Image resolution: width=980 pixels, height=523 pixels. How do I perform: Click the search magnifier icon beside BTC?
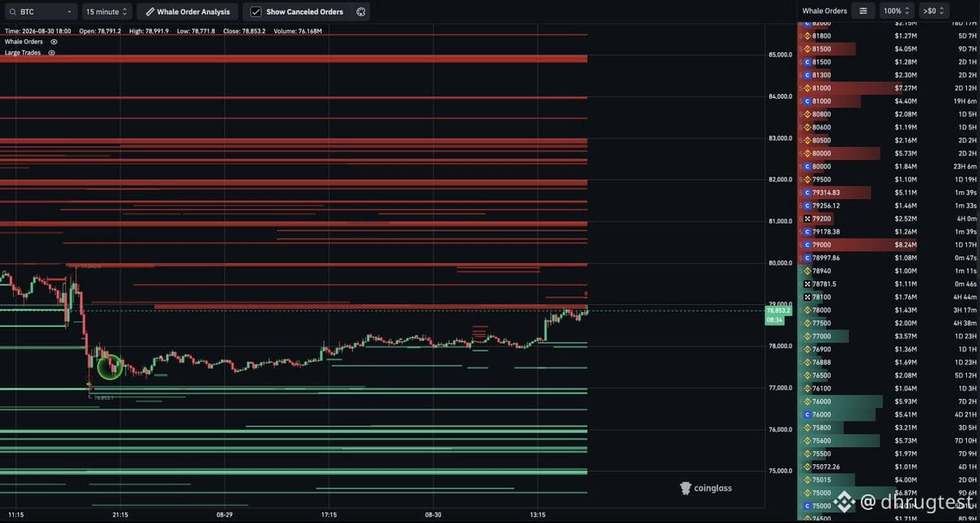[x=12, y=11]
